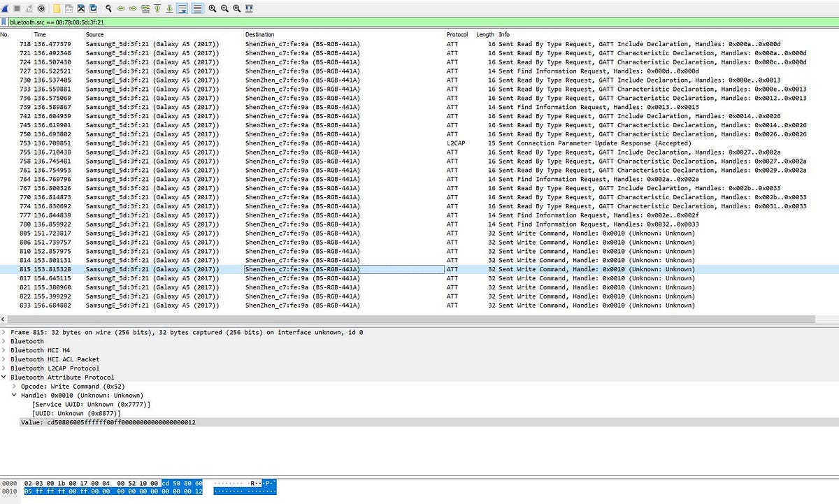Reset zoom to normal size
Image resolution: width=839 pixels, height=504 pixels.
tap(236, 8)
